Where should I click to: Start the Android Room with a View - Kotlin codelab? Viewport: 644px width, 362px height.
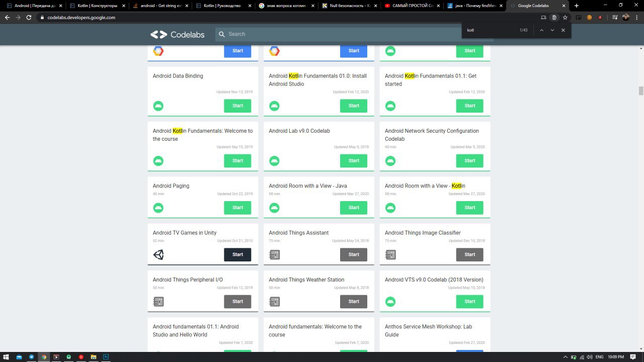pyautogui.click(x=470, y=208)
